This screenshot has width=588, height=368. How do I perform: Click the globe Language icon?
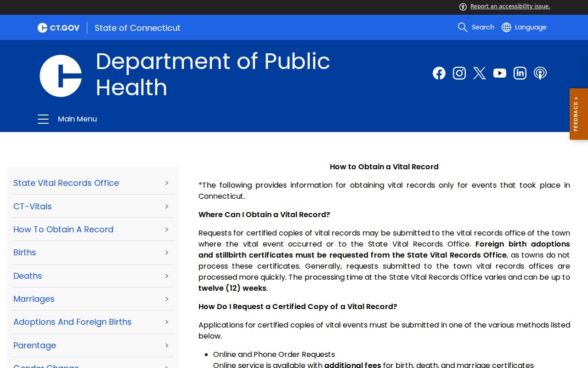point(506,27)
